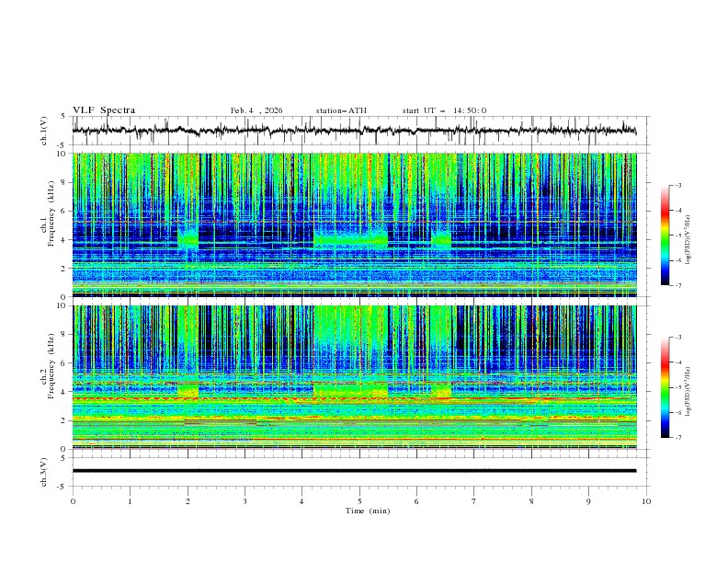Click the time axis tick label "0"

(x=73, y=501)
